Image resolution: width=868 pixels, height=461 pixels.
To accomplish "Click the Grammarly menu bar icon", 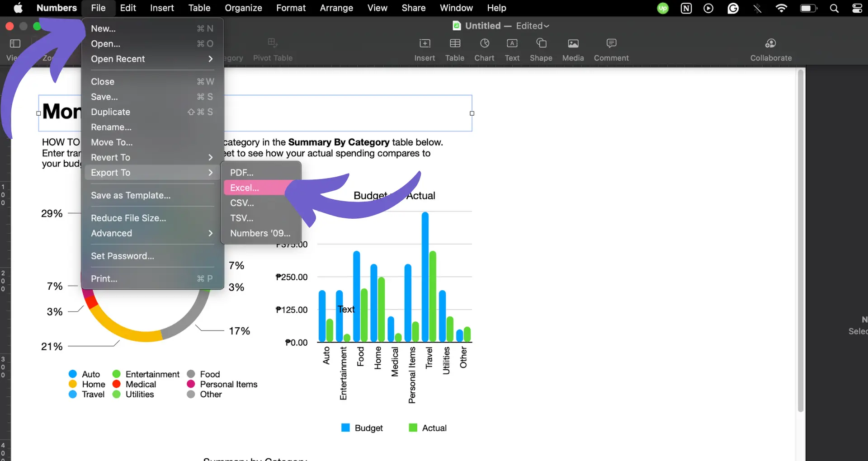I will click(733, 8).
